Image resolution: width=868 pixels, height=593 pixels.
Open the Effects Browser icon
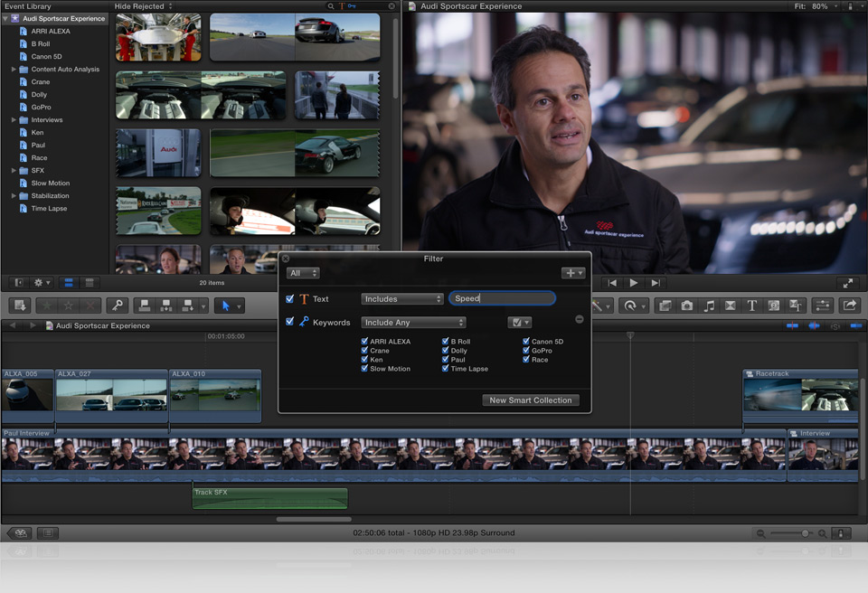[x=665, y=306]
